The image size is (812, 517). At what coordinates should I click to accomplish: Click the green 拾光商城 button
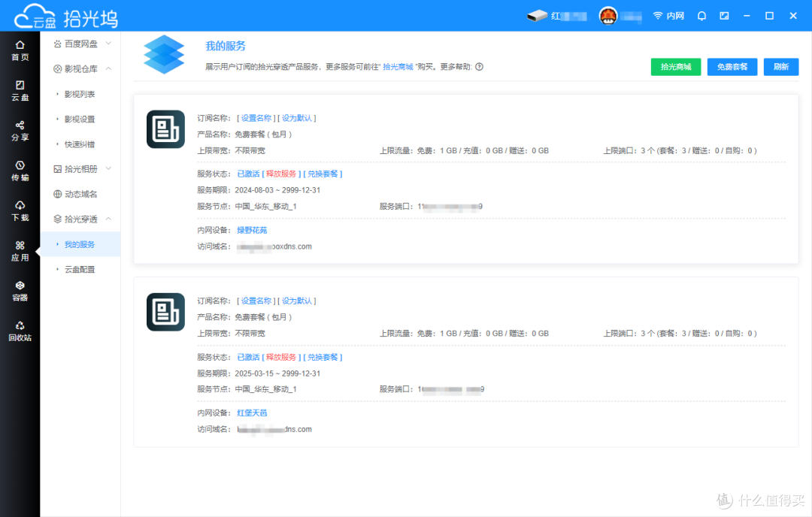[x=676, y=67]
